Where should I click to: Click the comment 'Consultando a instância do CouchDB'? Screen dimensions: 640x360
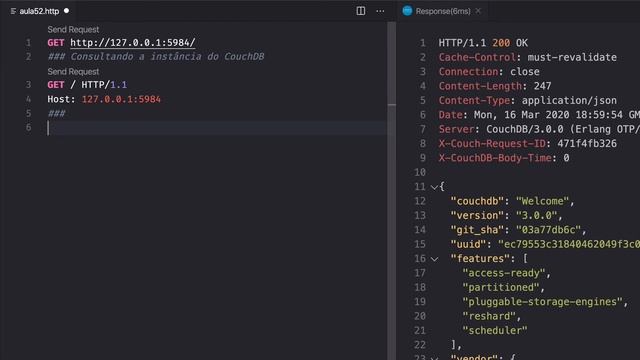[x=167, y=56]
